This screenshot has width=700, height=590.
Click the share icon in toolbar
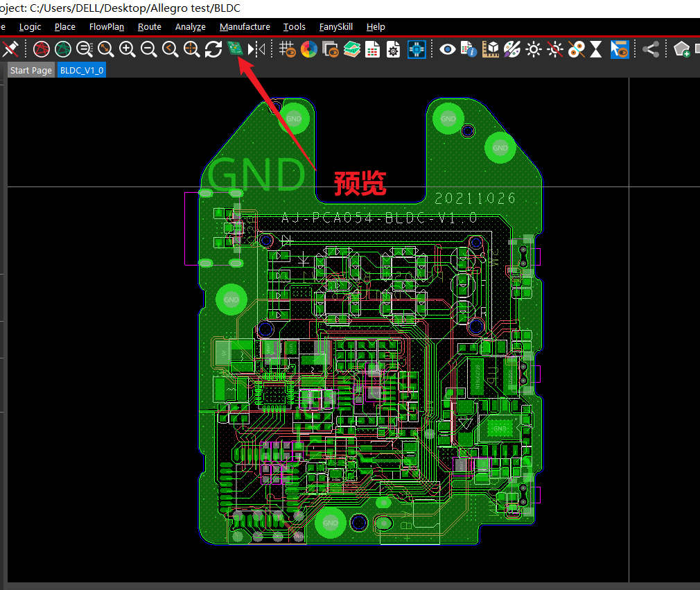point(650,49)
